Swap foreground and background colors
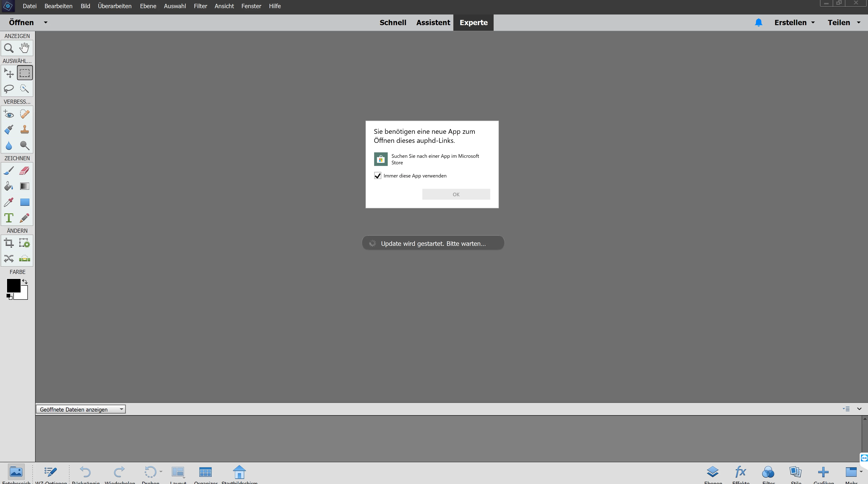This screenshot has width=868, height=484. 25,281
